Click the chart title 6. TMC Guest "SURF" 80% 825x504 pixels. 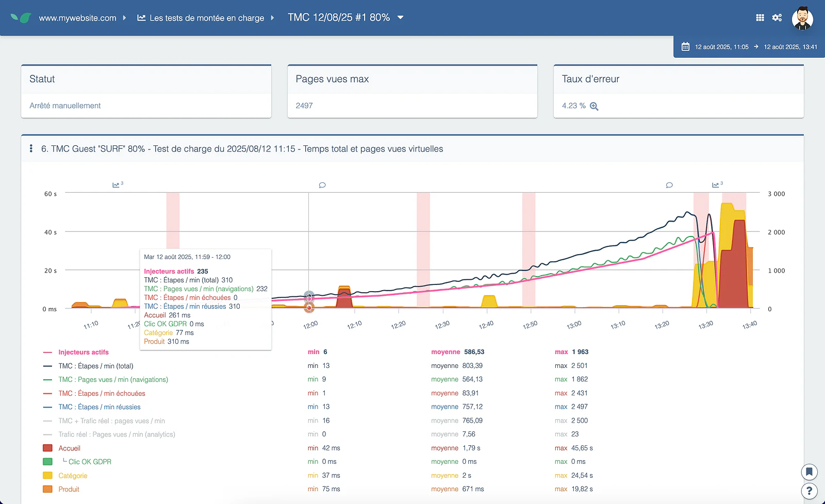coord(242,149)
